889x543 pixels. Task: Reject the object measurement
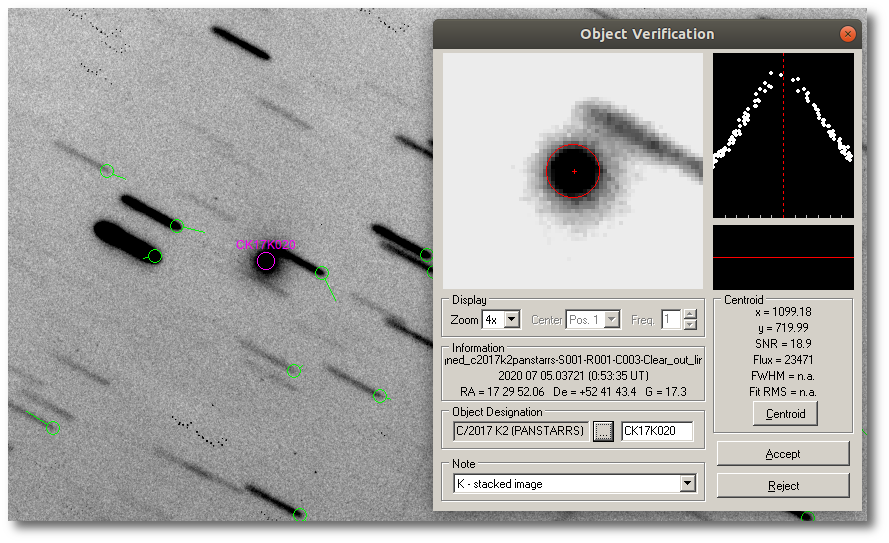[782, 486]
